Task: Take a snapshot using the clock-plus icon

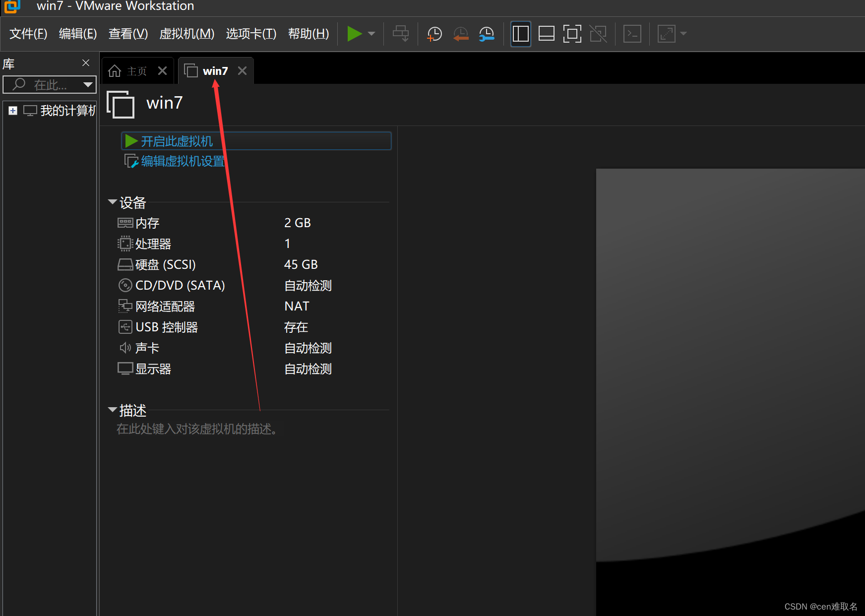Action: 434,34
